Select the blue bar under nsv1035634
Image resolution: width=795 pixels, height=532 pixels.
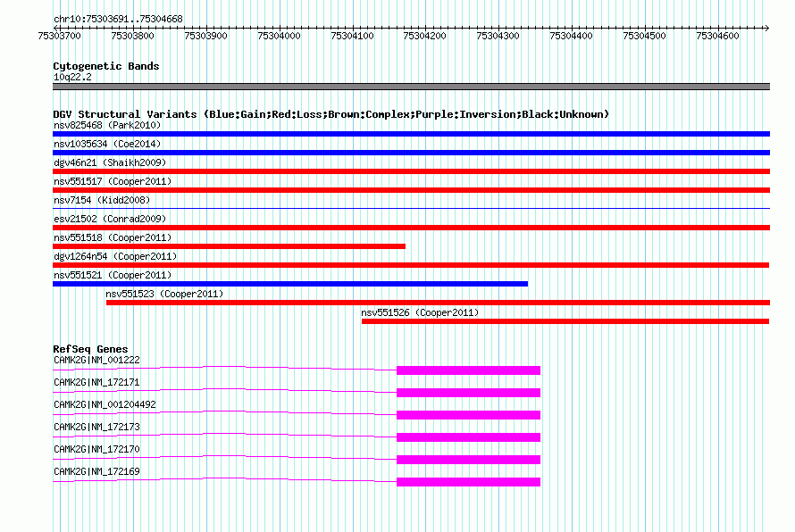click(411, 153)
